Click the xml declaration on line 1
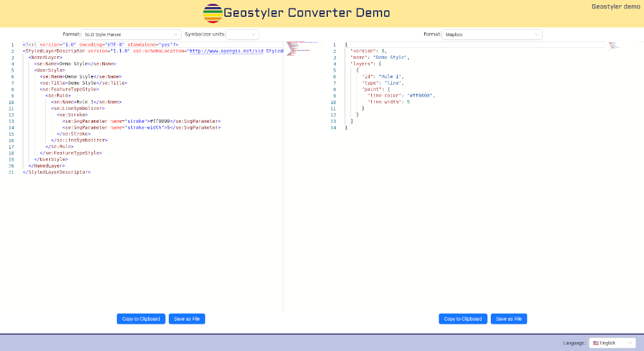The image size is (644, 351). (x=101, y=45)
